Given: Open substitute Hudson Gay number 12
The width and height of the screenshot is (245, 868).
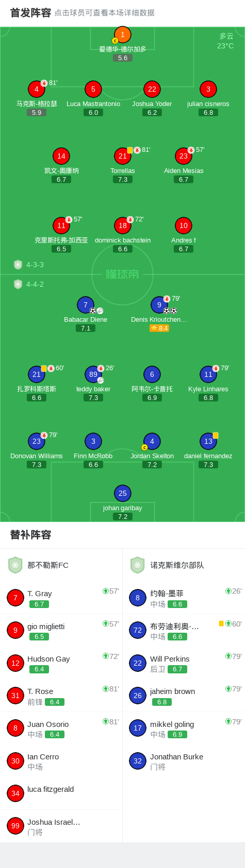Looking at the screenshot, I should pyautogui.click(x=61, y=663).
